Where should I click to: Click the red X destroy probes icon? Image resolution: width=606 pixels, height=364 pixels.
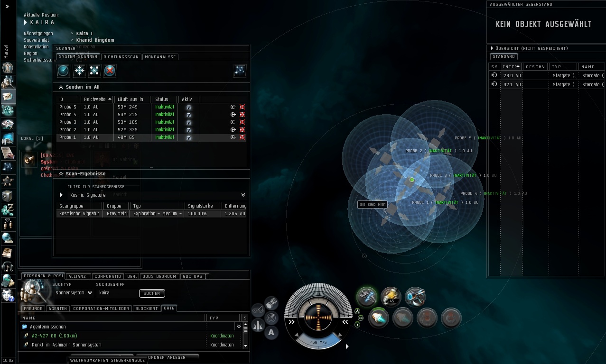(x=110, y=71)
